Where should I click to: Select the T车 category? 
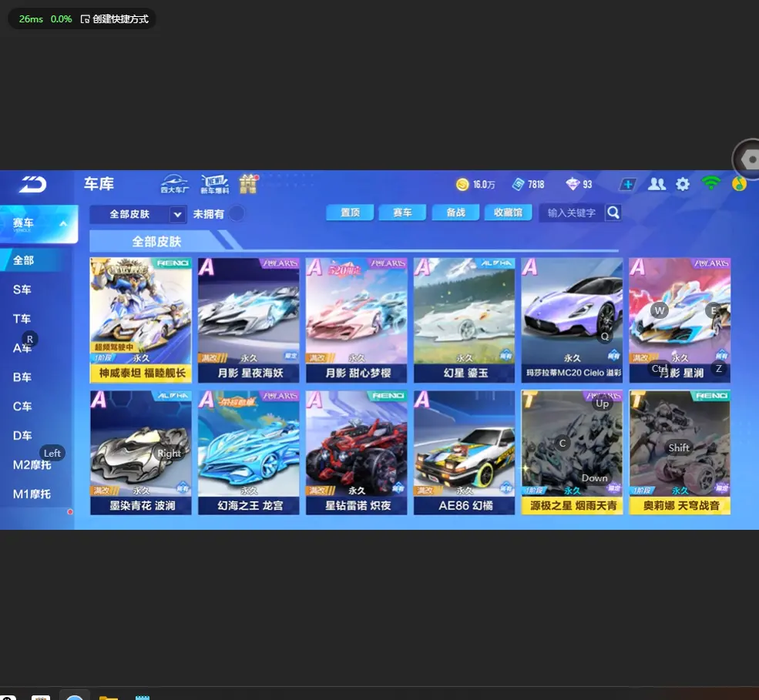[22, 319]
